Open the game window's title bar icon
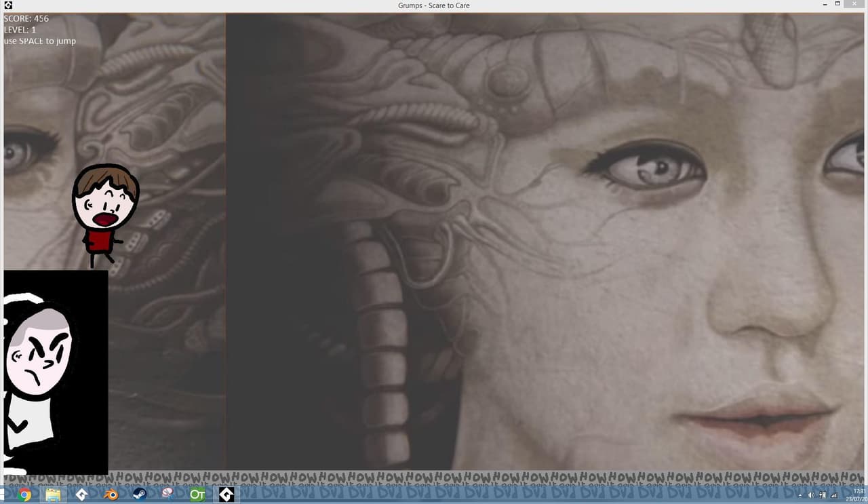This screenshot has width=868, height=504. (x=8, y=5)
